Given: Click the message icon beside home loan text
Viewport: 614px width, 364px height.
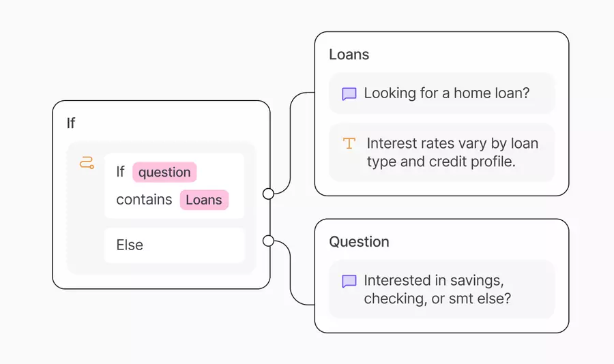Looking at the screenshot, I should [349, 93].
